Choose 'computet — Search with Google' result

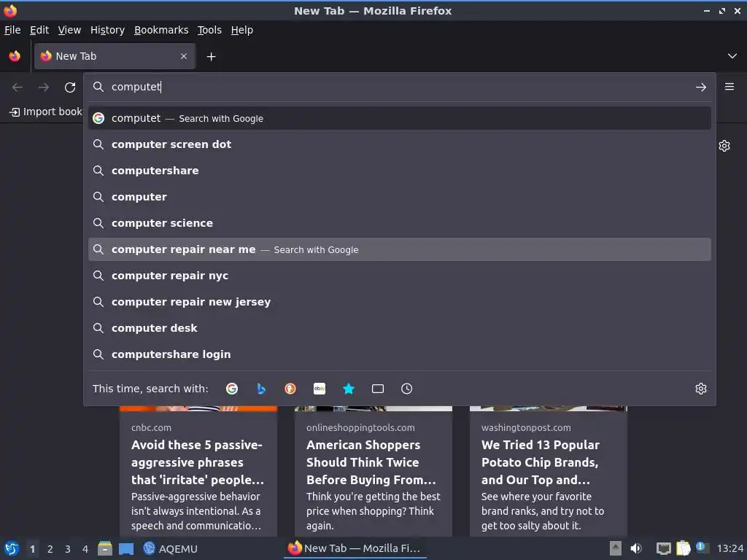[400, 118]
